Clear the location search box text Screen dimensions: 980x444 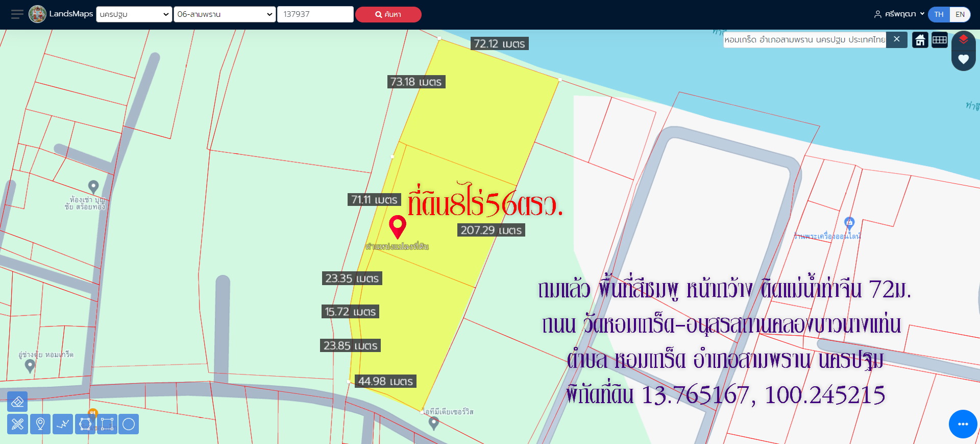[896, 39]
